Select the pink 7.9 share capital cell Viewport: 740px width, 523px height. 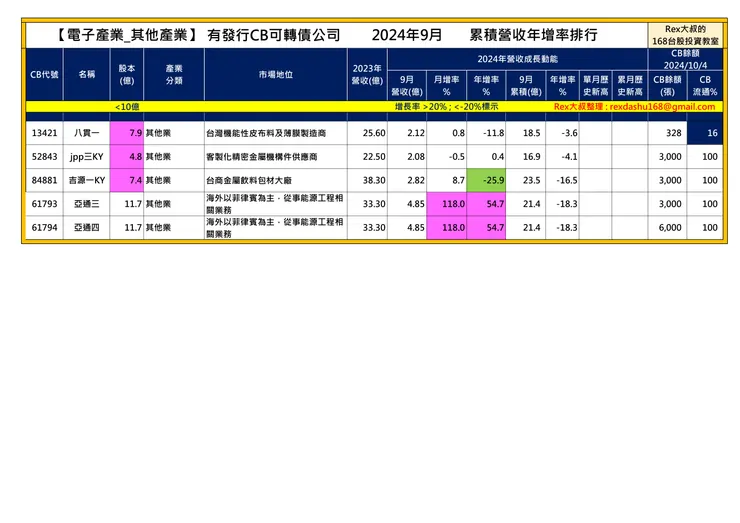click(126, 133)
